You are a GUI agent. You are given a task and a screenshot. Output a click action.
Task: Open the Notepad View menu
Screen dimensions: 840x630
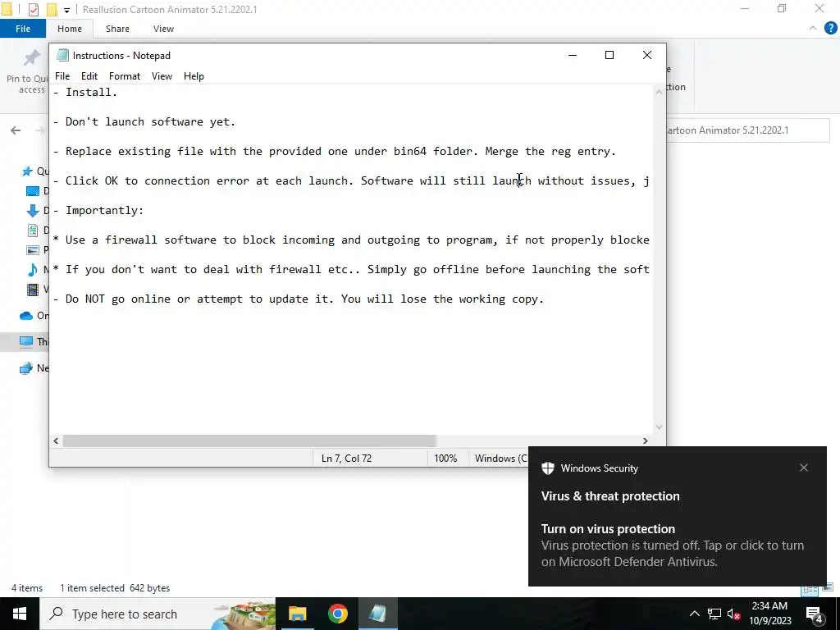pyautogui.click(x=162, y=76)
